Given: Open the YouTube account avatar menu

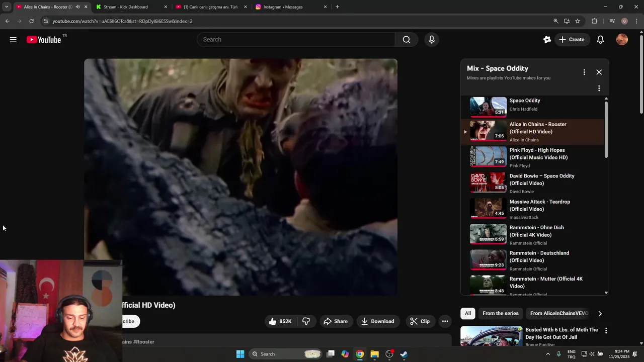Looking at the screenshot, I should (x=622, y=40).
